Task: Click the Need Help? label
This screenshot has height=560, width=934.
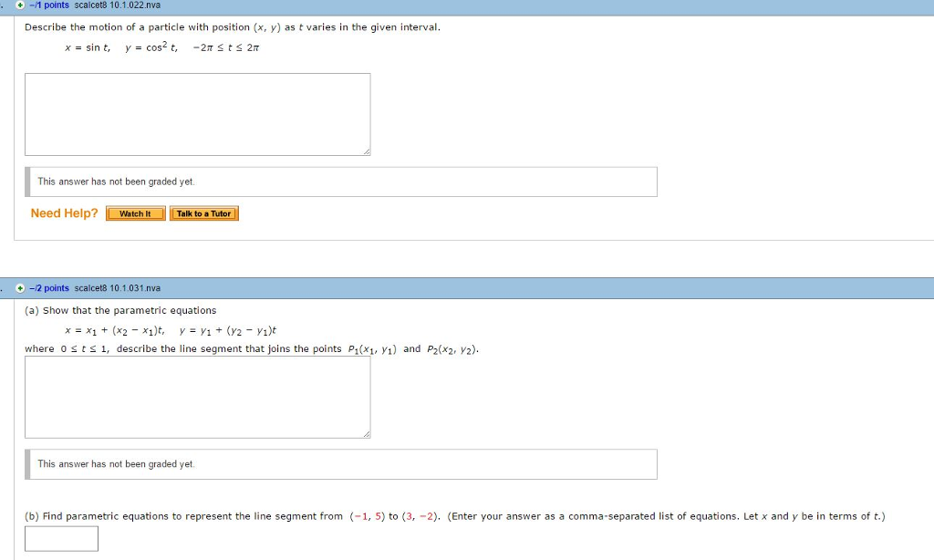Action: [x=64, y=212]
